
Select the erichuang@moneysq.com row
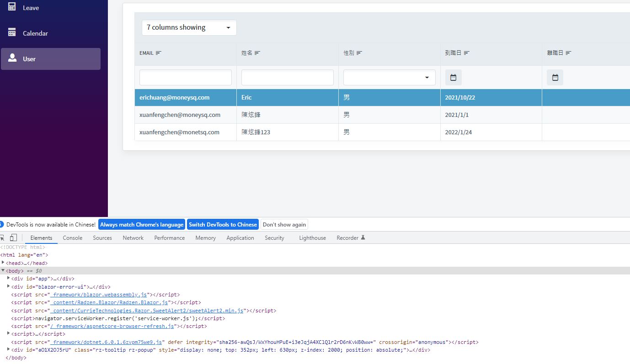click(x=382, y=98)
